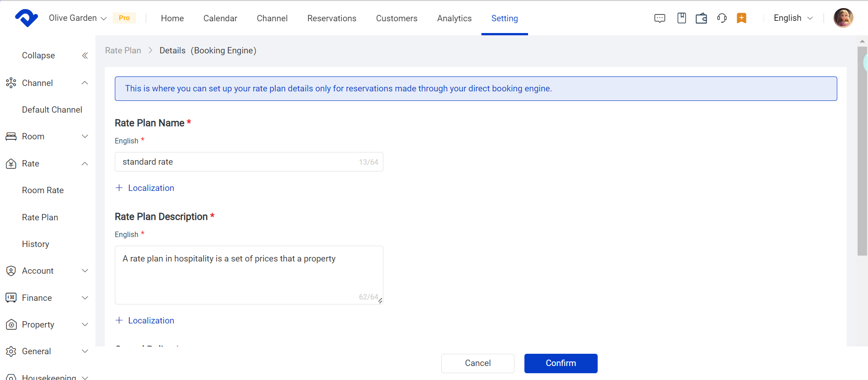Click the double-chevron Collapse sidebar icon
The height and width of the screenshot is (380, 868).
(85, 56)
